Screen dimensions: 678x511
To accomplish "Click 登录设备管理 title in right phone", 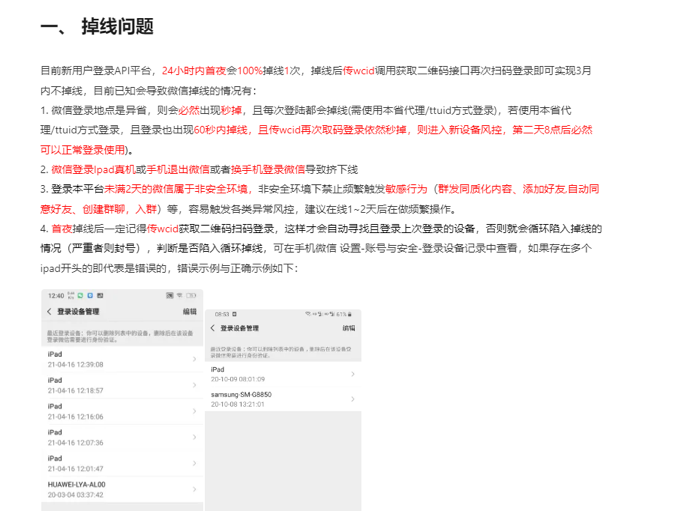I will coord(240,328).
